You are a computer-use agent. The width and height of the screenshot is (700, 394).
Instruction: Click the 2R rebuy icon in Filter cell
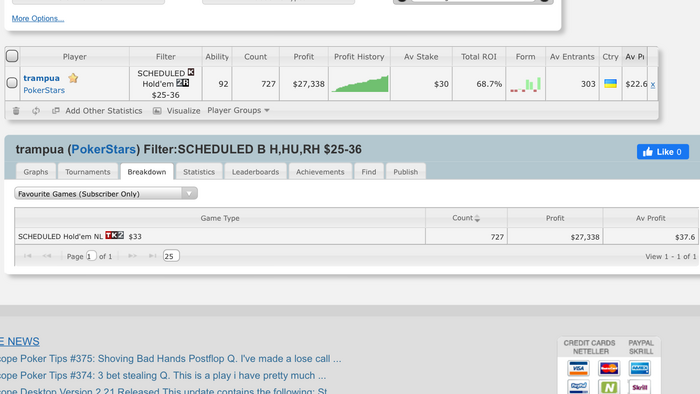coord(183,83)
